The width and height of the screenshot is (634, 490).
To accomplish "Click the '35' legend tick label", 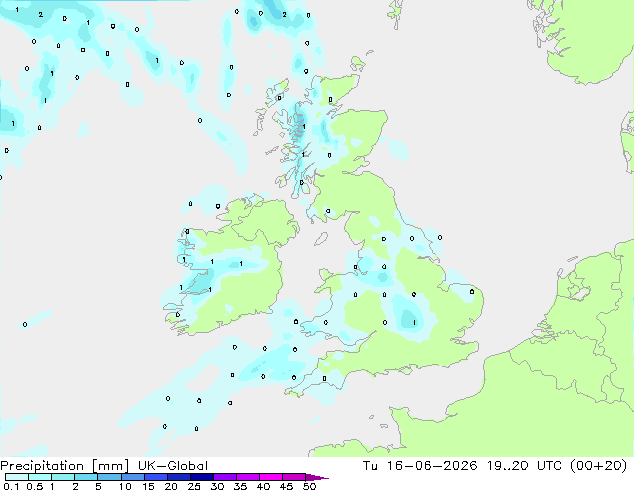I will pos(240,486).
